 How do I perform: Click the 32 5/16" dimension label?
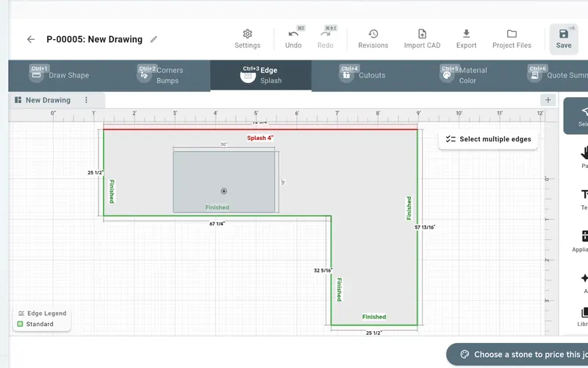[x=323, y=270]
